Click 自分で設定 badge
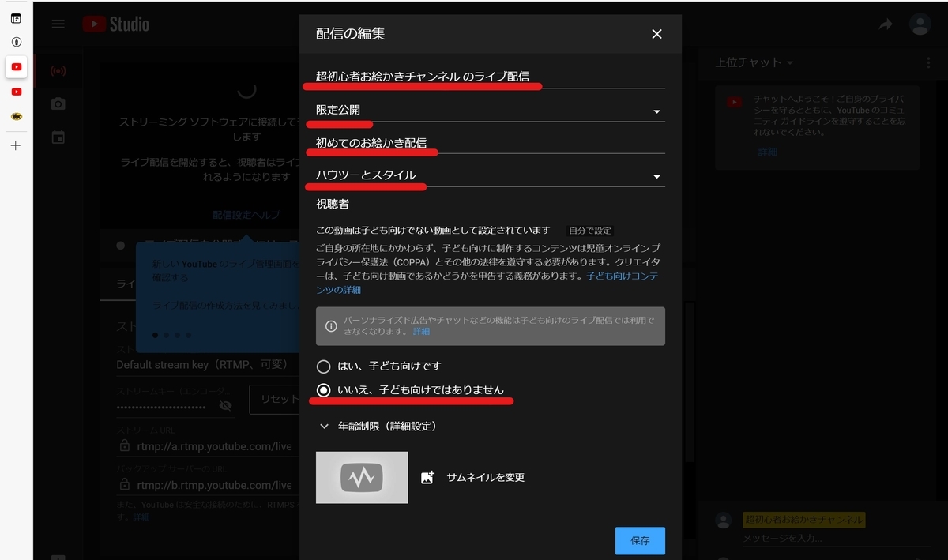The image size is (948, 560). (x=590, y=231)
